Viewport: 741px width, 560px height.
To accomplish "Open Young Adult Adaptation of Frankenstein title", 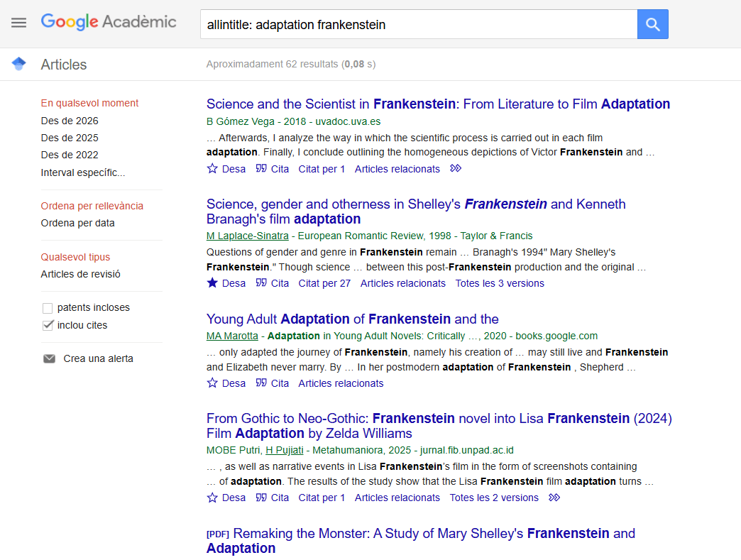I will coord(353,319).
